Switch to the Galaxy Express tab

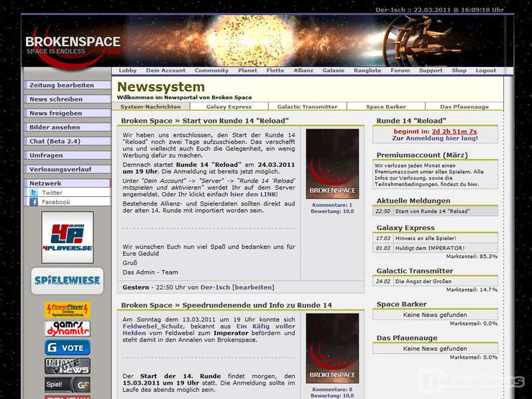(x=229, y=106)
